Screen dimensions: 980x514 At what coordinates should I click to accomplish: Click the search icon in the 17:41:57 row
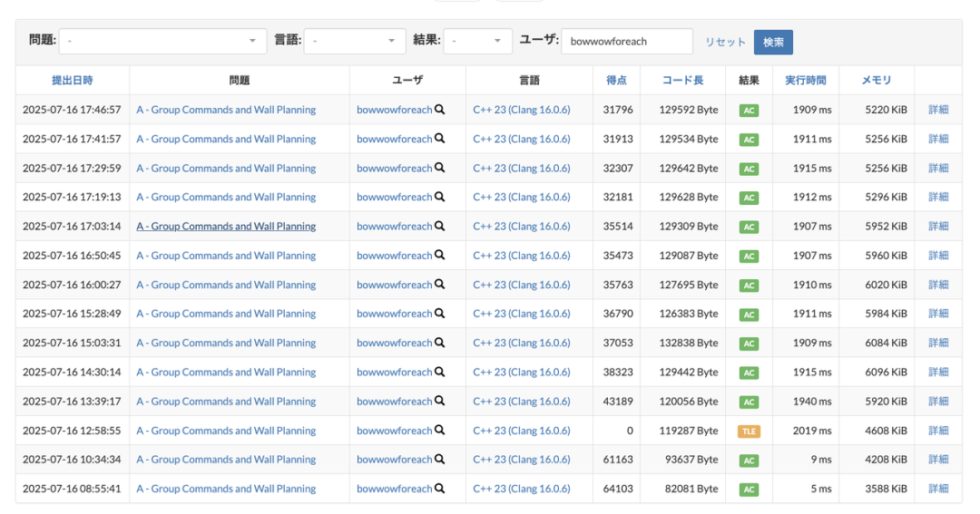click(440, 139)
